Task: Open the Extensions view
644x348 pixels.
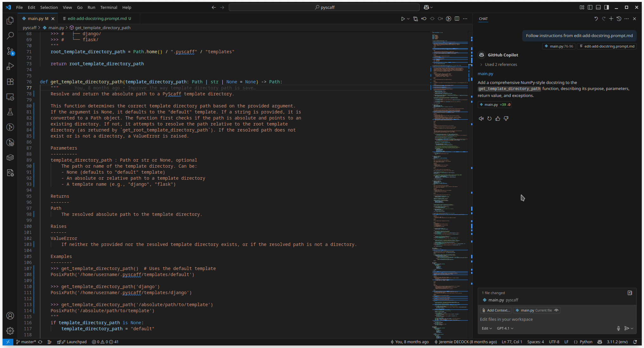Action: point(10,81)
